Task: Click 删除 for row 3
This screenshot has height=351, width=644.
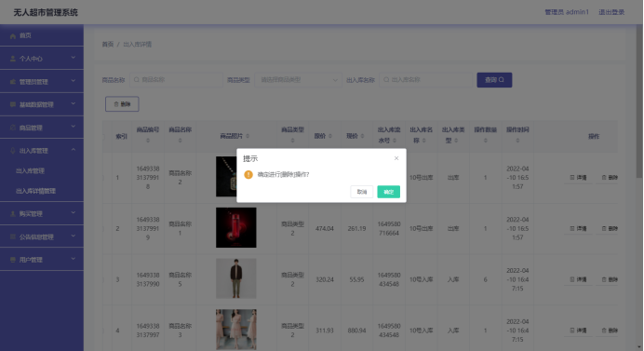Action: [x=610, y=279]
